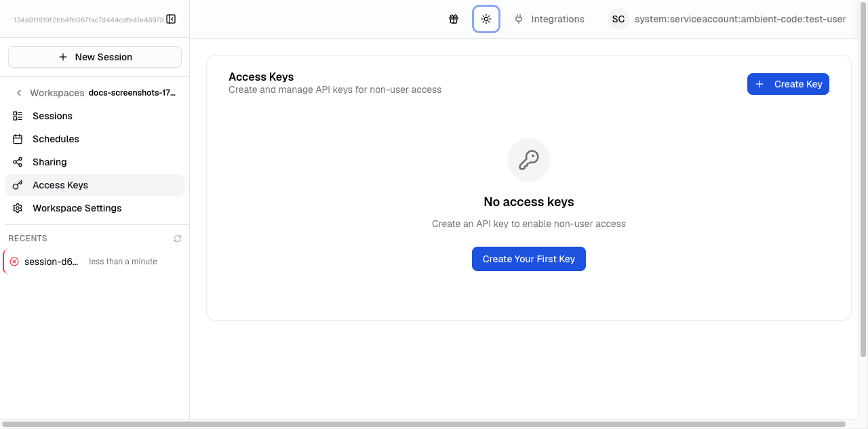Click the Sharing icon
Viewport: 868px width, 429px height.
(x=18, y=161)
